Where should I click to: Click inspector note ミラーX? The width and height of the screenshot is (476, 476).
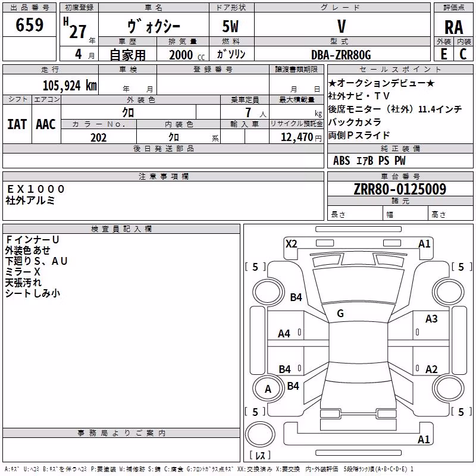tap(23, 272)
